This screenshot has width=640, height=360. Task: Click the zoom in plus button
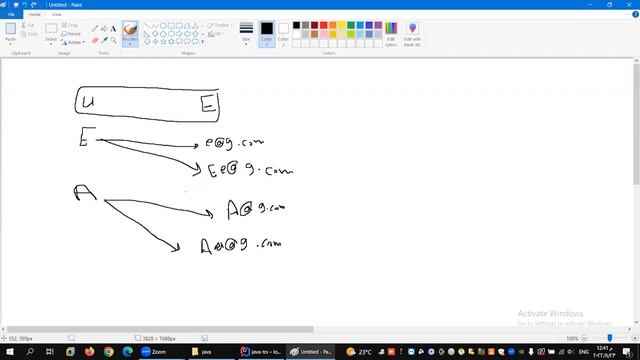[635, 338]
